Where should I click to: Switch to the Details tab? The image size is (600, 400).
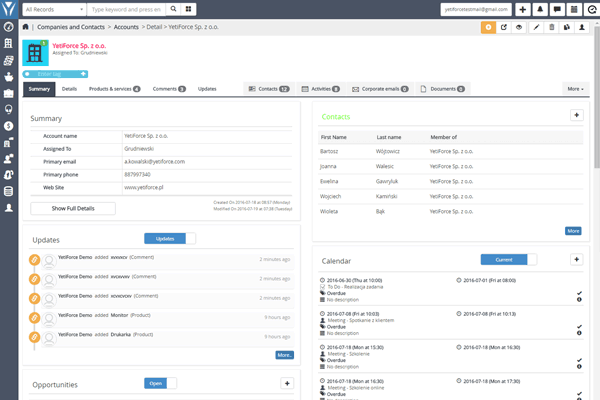pyautogui.click(x=69, y=89)
